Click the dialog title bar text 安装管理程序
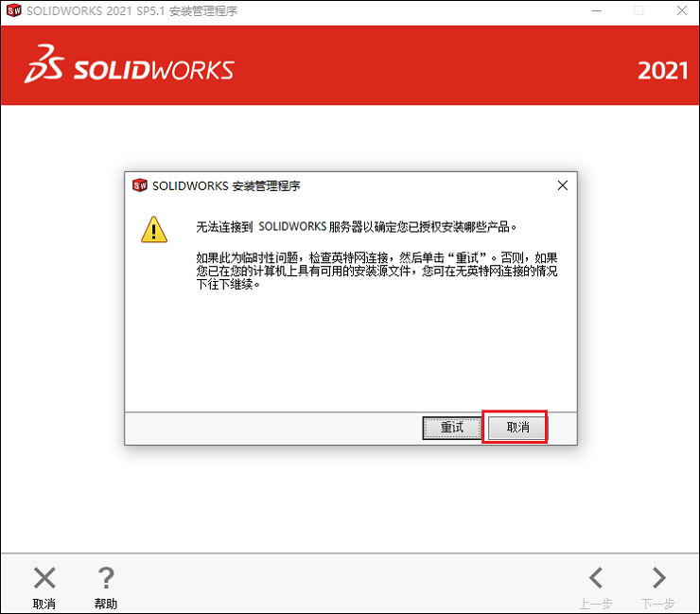Image resolution: width=700 pixels, height=614 pixels. [x=267, y=185]
